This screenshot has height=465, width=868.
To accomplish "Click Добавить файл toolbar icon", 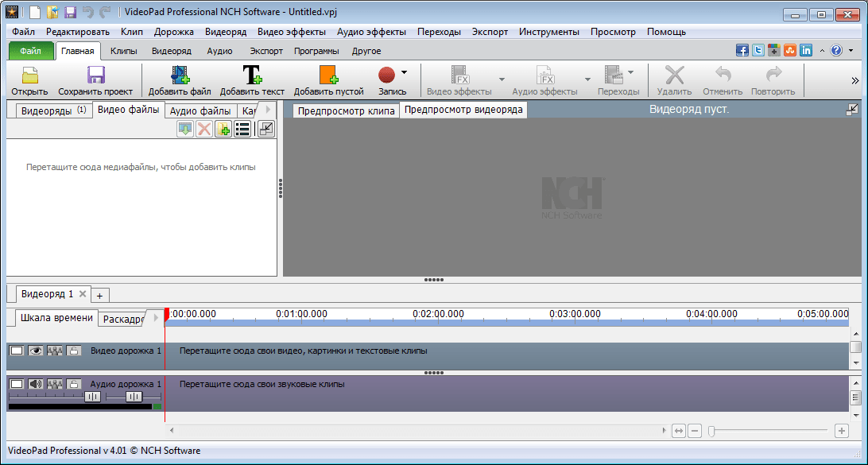I will (180, 75).
